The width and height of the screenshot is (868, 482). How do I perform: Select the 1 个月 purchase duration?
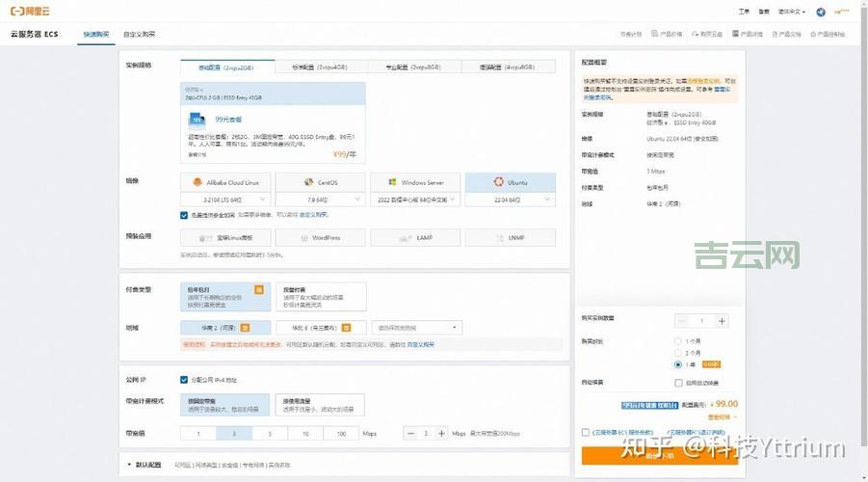pyautogui.click(x=677, y=341)
